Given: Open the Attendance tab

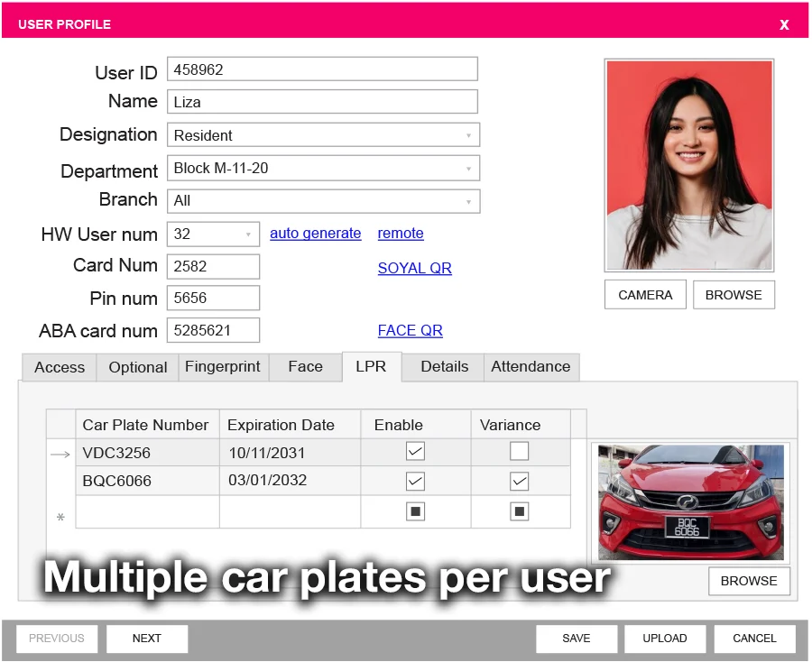Looking at the screenshot, I should [531, 367].
